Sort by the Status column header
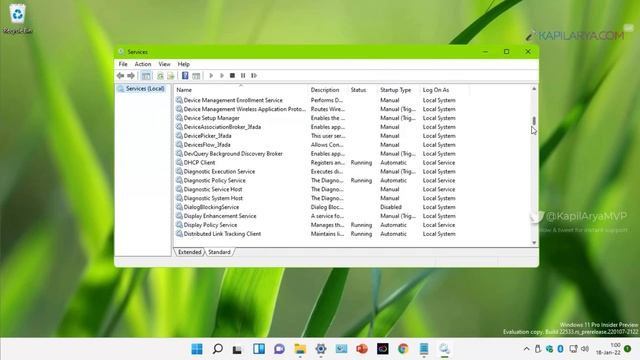This screenshot has height=360, width=640. [x=363, y=90]
